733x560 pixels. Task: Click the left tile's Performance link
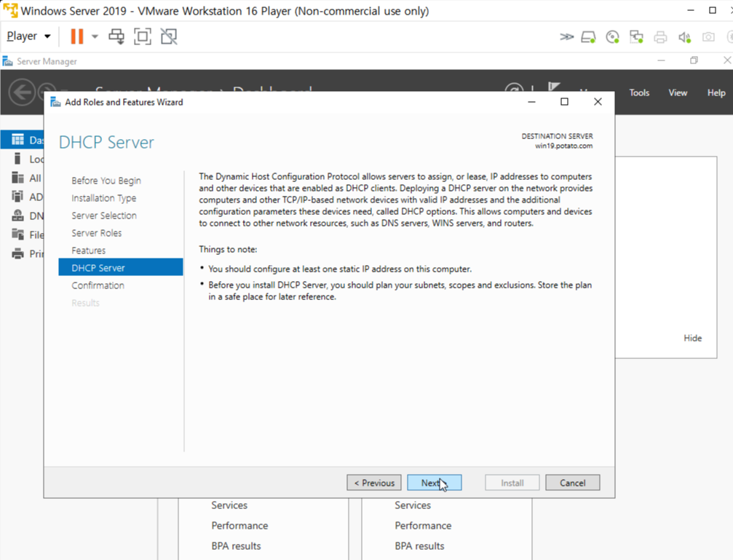click(239, 525)
